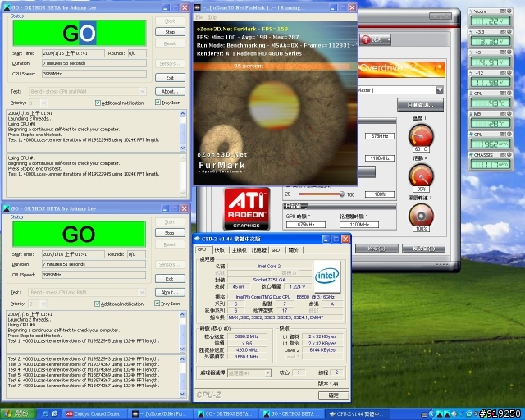
Task: Click the GPU temperature gauge showing 60 °C
Action: click(x=421, y=135)
